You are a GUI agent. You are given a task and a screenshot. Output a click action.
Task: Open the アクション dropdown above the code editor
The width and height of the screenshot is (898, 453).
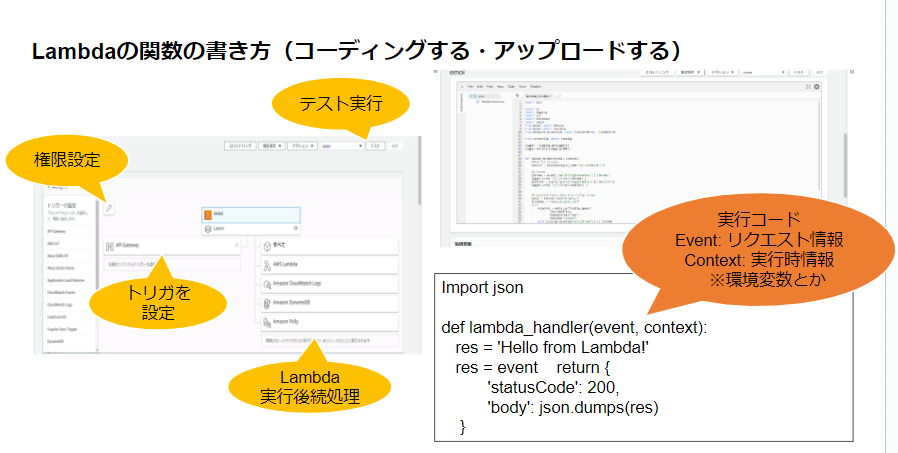pyautogui.click(x=723, y=73)
